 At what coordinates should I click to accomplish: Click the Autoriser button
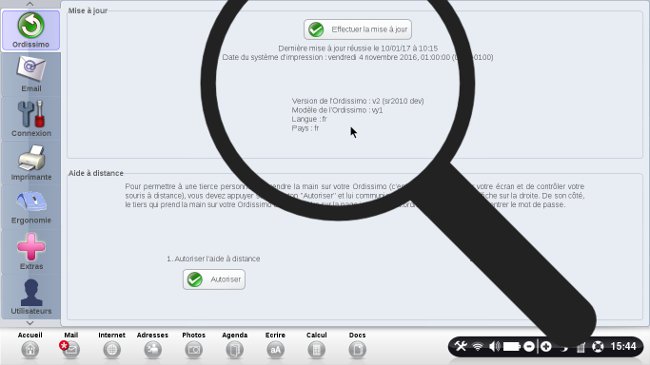tap(214, 280)
